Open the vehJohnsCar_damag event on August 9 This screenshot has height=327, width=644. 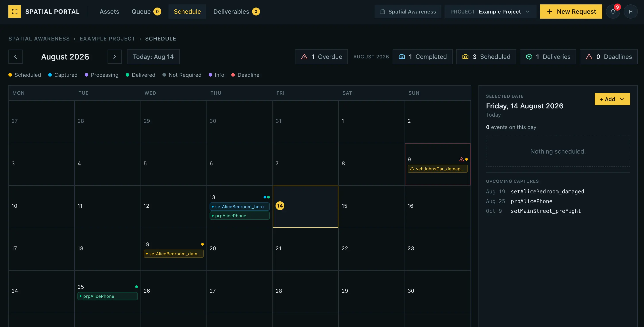pyautogui.click(x=438, y=169)
